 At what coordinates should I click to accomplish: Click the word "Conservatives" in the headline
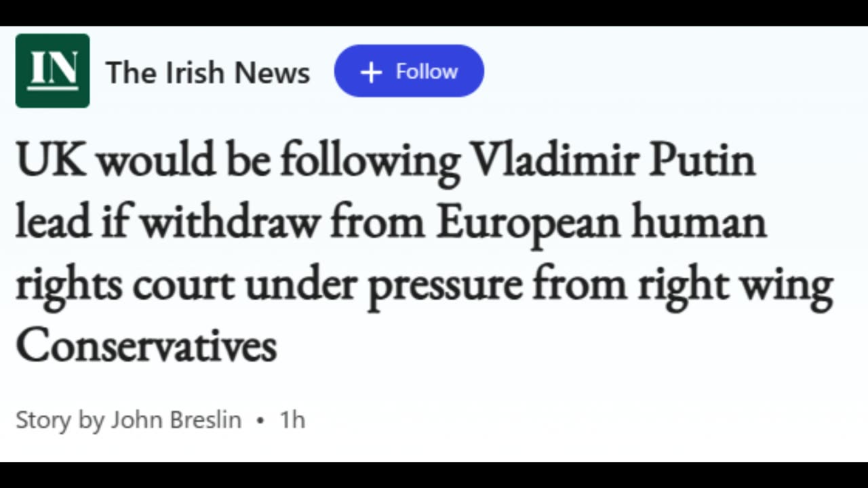click(x=146, y=346)
